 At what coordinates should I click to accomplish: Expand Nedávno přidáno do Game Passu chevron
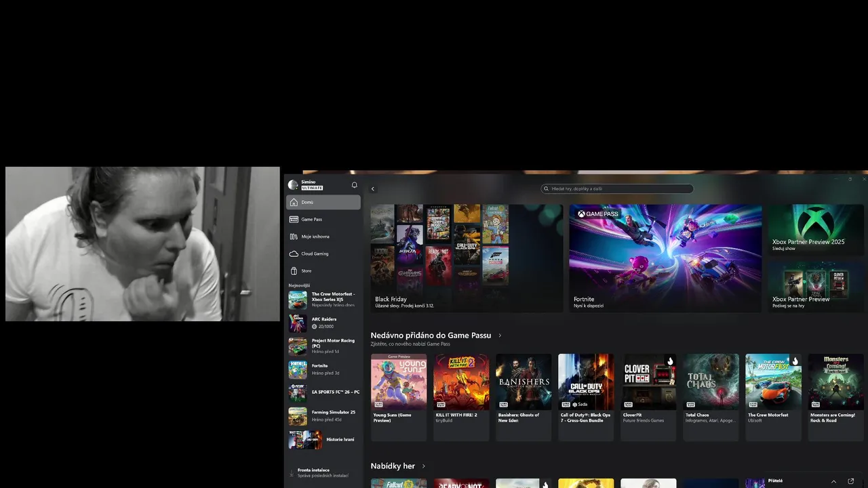[x=500, y=335]
